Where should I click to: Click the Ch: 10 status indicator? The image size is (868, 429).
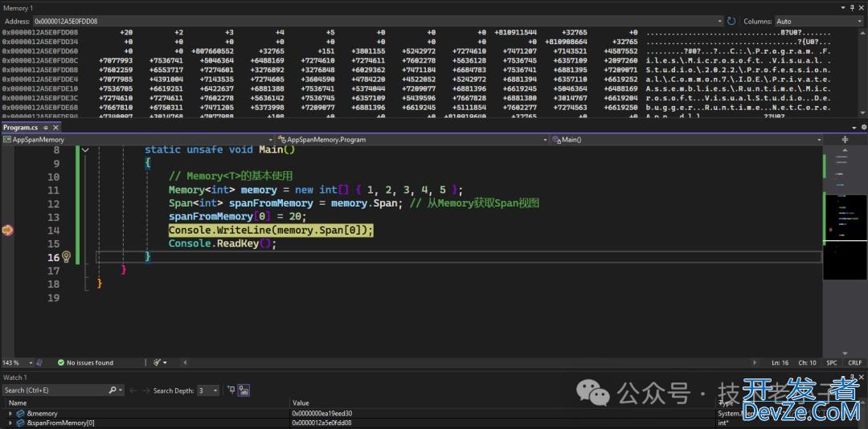click(807, 362)
